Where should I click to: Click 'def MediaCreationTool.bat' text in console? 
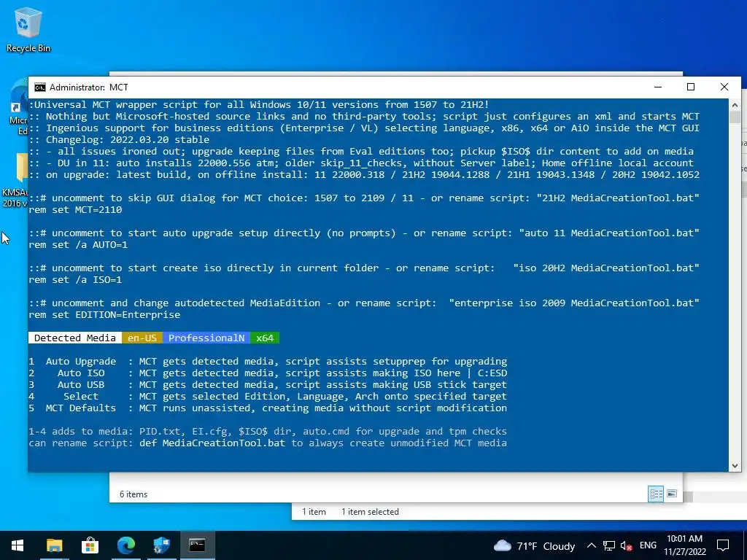click(x=212, y=443)
